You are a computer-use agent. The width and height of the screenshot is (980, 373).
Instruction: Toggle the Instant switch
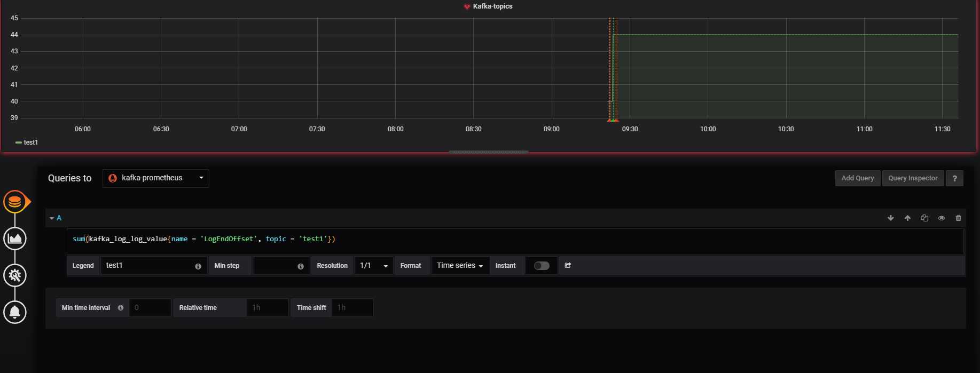[x=542, y=266]
